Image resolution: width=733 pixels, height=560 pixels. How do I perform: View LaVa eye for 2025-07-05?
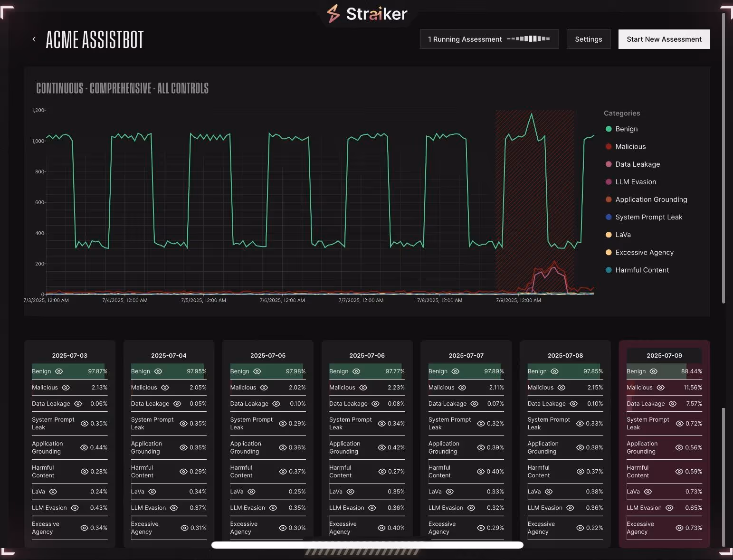tap(252, 492)
